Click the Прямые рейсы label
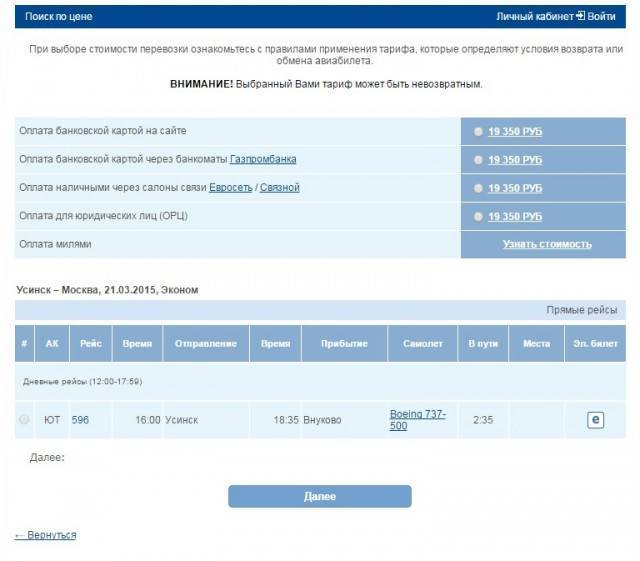The image size is (640, 561). click(582, 310)
